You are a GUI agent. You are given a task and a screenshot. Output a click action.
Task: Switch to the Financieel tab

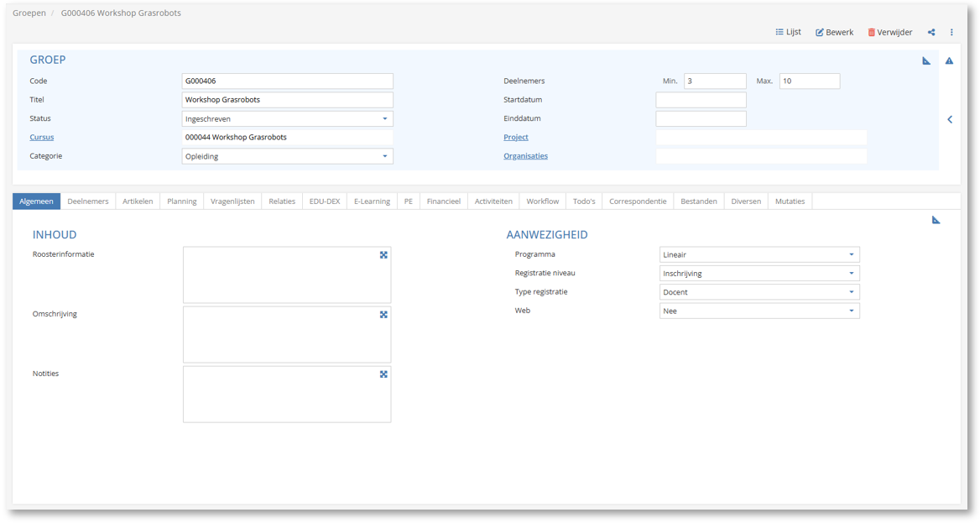[443, 201]
